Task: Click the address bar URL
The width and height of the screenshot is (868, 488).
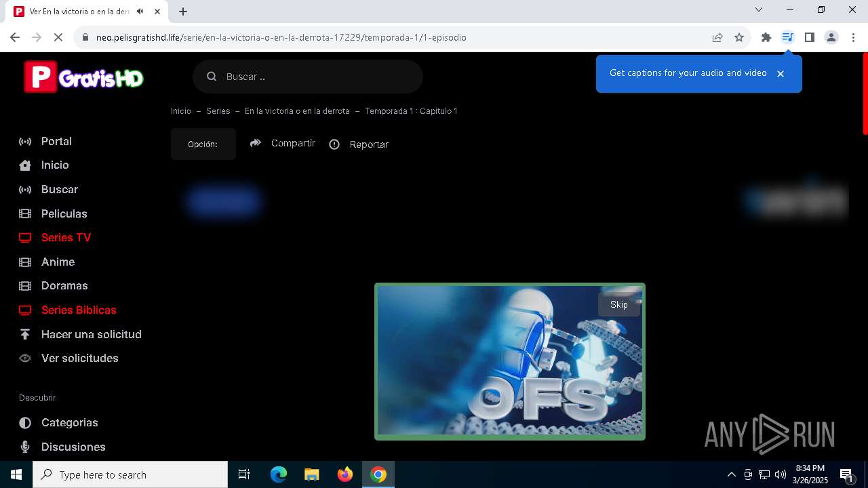Action: click(281, 37)
